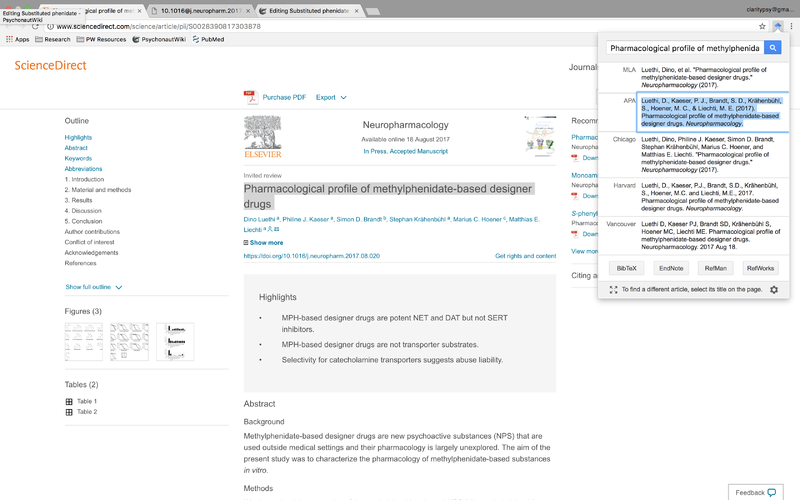This screenshot has height=500, width=800.
Task: Click the Table 1 grid icon
Action: [69, 401]
